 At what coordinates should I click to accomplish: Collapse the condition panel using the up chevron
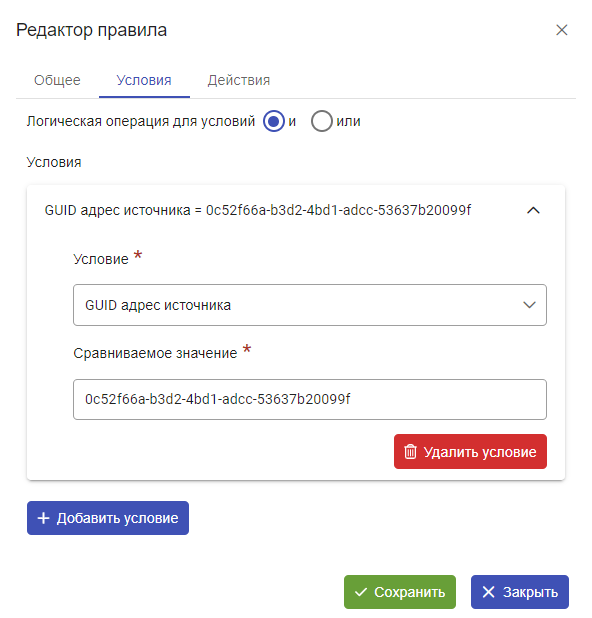pyautogui.click(x=533, y=210)
